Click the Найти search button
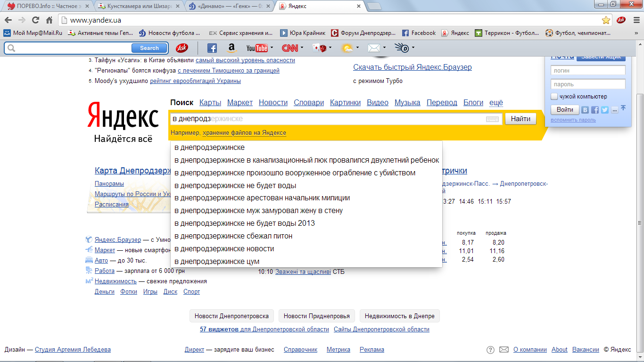Viewport: 644px width, 362px height. (x=520, y=119)
